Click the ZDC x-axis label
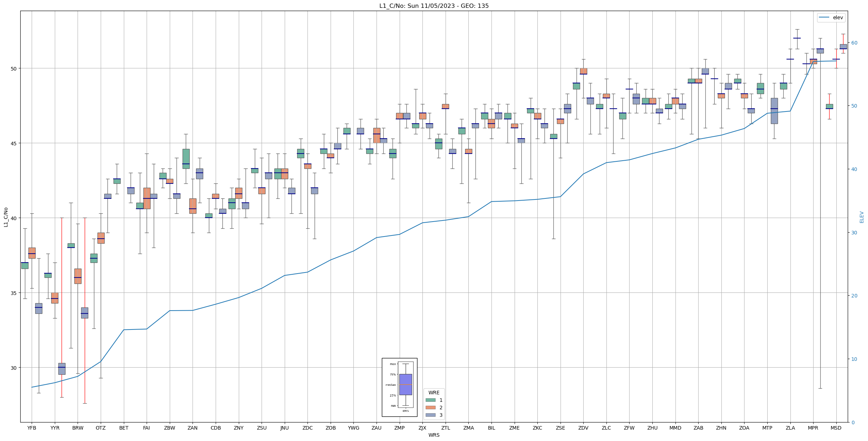The image size is (868, 441). point(307,428)
